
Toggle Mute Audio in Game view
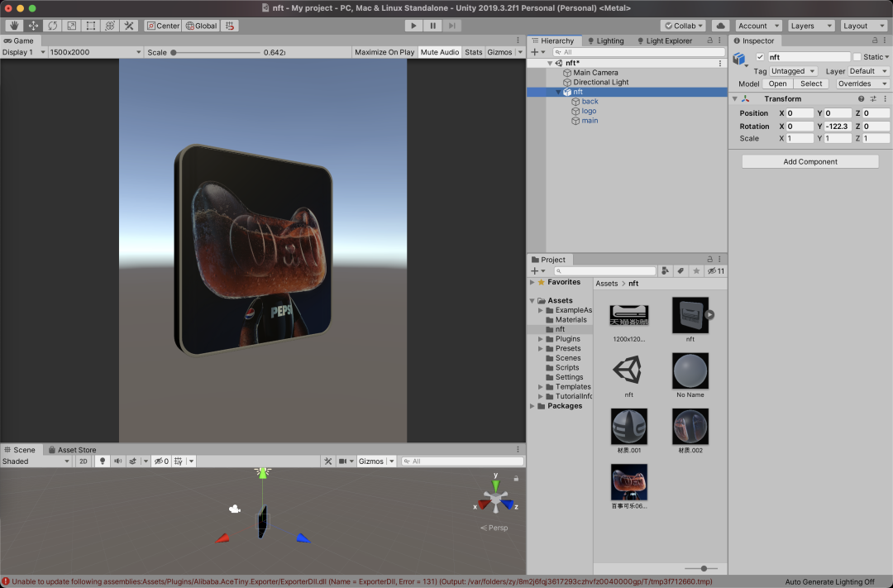(x=440, y=52)
